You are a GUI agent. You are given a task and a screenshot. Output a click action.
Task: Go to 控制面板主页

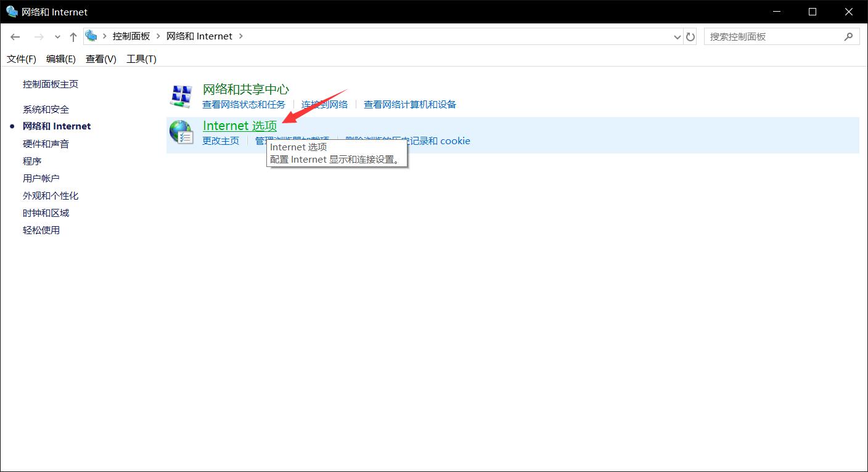pos(51,84)
